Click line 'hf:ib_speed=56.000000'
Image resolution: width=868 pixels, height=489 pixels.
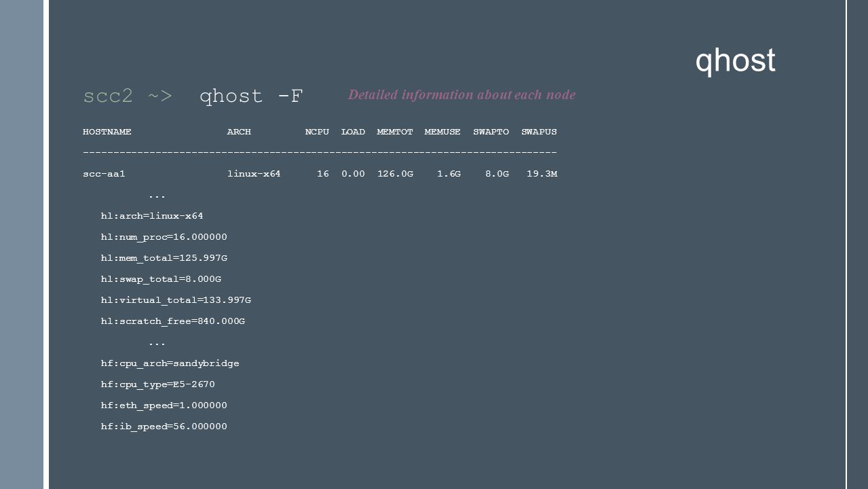(x=164, y=427)
